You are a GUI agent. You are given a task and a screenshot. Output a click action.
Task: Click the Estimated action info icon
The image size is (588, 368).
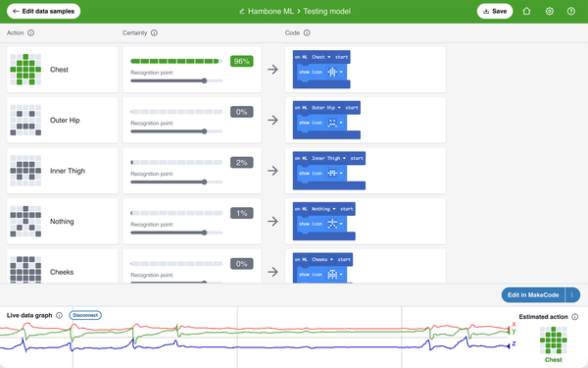click(575, 317)
